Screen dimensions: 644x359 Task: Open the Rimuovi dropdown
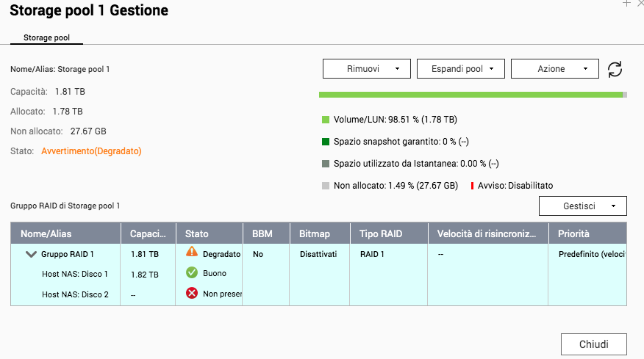point(367,69)
